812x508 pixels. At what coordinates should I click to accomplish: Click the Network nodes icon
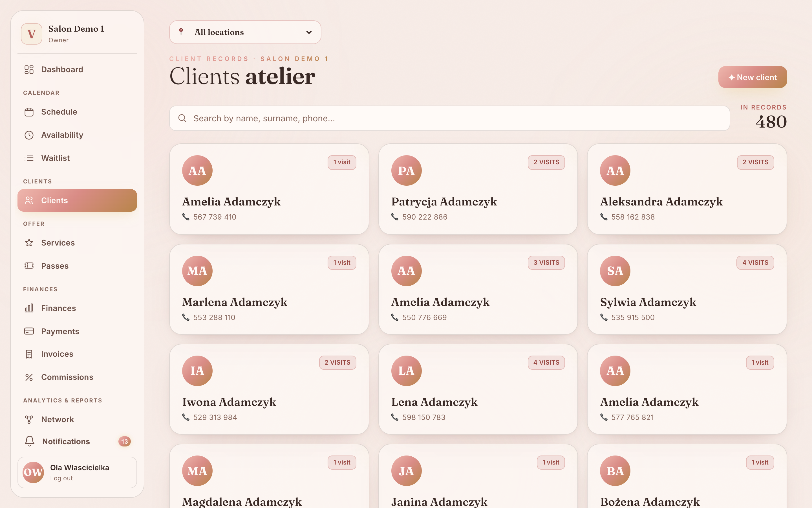tap(29, 419)
